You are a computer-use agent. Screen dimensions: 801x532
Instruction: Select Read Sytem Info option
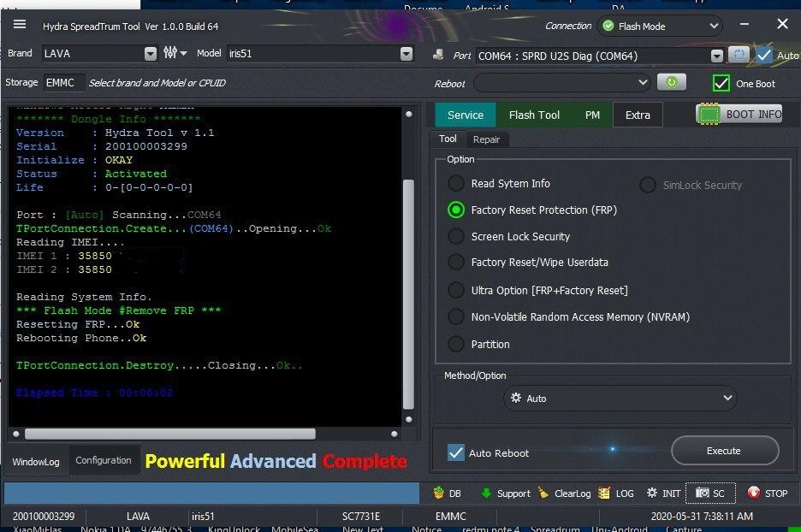coord(455,183)
